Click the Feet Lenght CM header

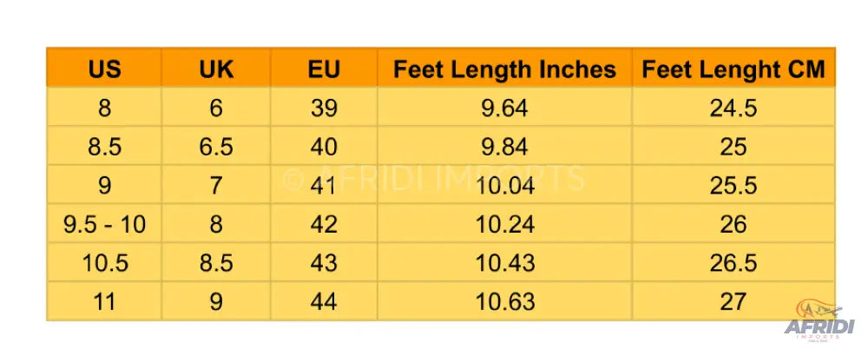733,69
